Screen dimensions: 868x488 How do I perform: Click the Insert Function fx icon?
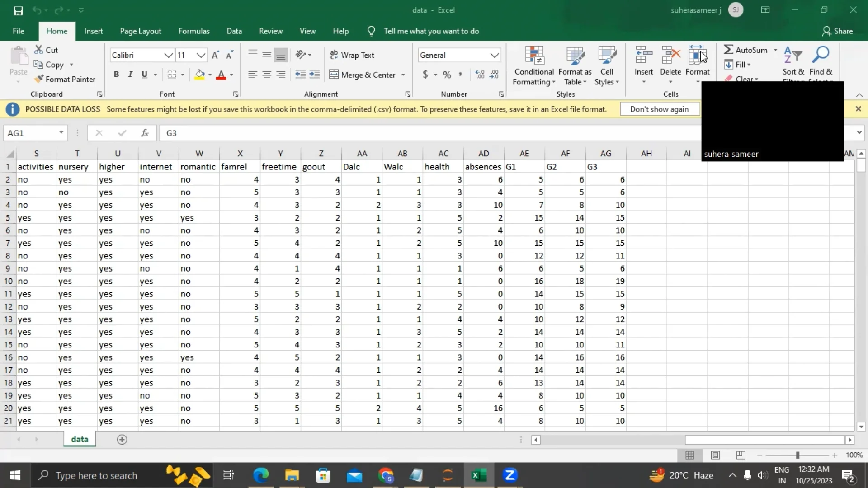(145, 133)
